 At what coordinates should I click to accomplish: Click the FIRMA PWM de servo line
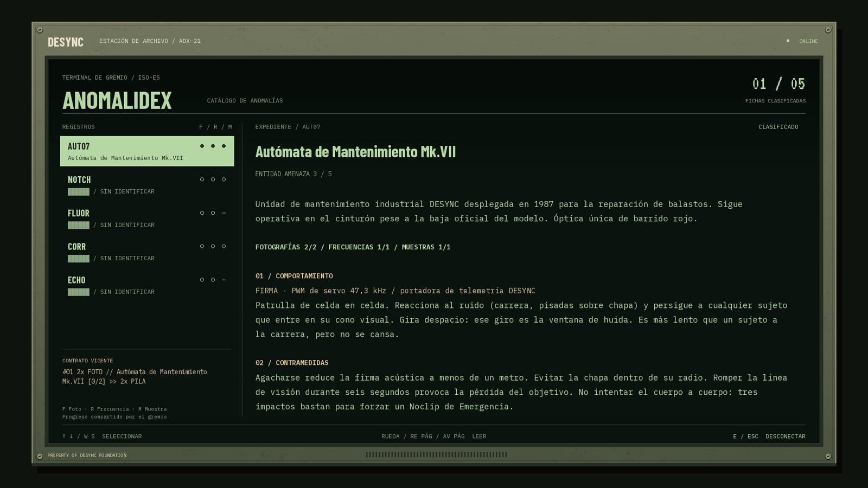click(x=395, y=291)
